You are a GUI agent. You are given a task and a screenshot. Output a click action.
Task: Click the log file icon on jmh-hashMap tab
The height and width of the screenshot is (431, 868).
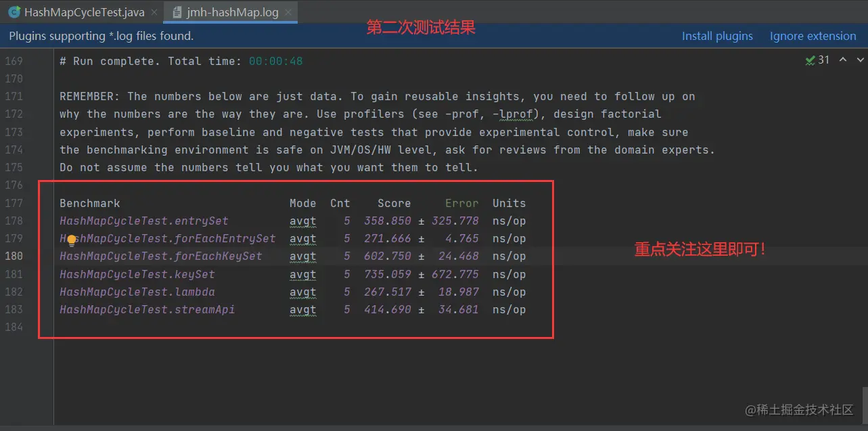coord(177,12)
